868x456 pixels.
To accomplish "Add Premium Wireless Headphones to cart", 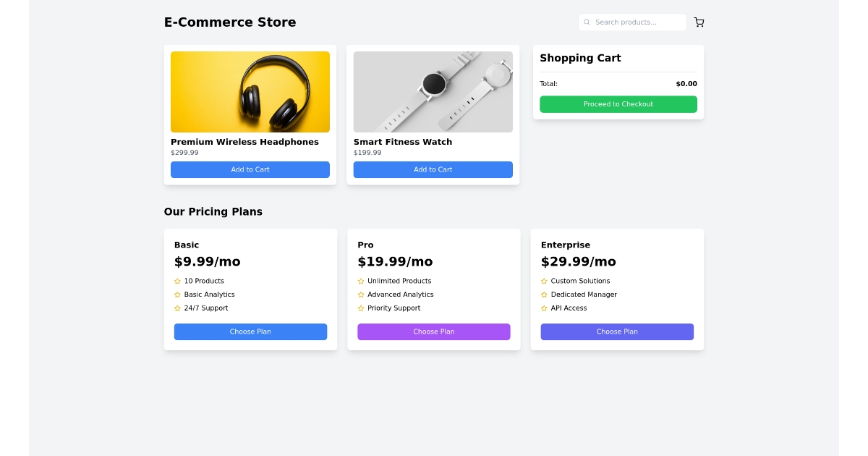I will pyautogui.click(x=250, y=169).
